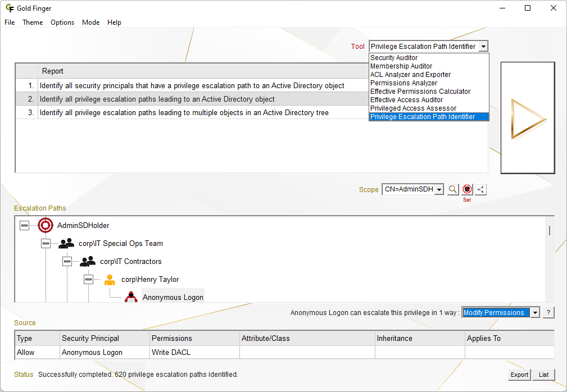Choose Privileged Access Assessor option
The image size is (567, 392).
(x=429, y=108)
